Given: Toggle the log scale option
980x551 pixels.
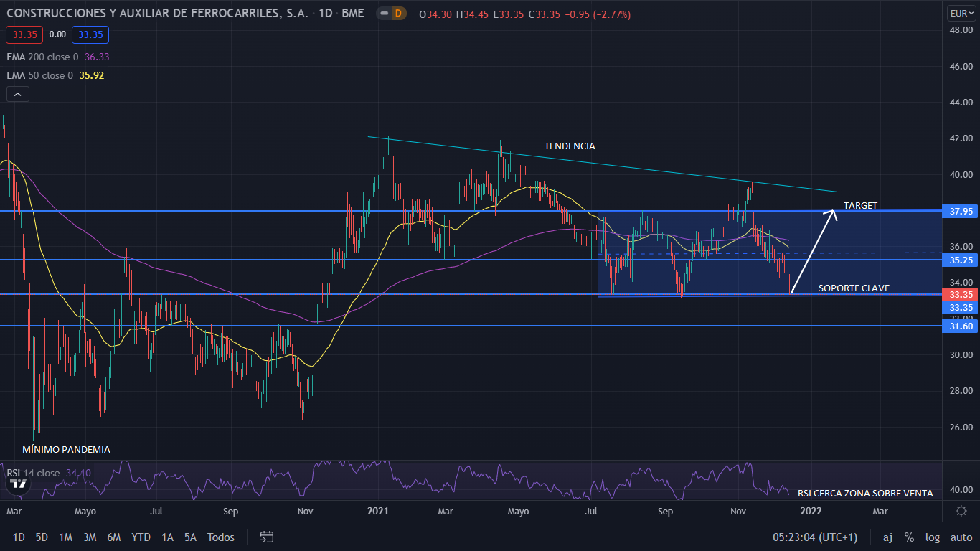Looking at the screenshot, I should (x=933, y=537).
